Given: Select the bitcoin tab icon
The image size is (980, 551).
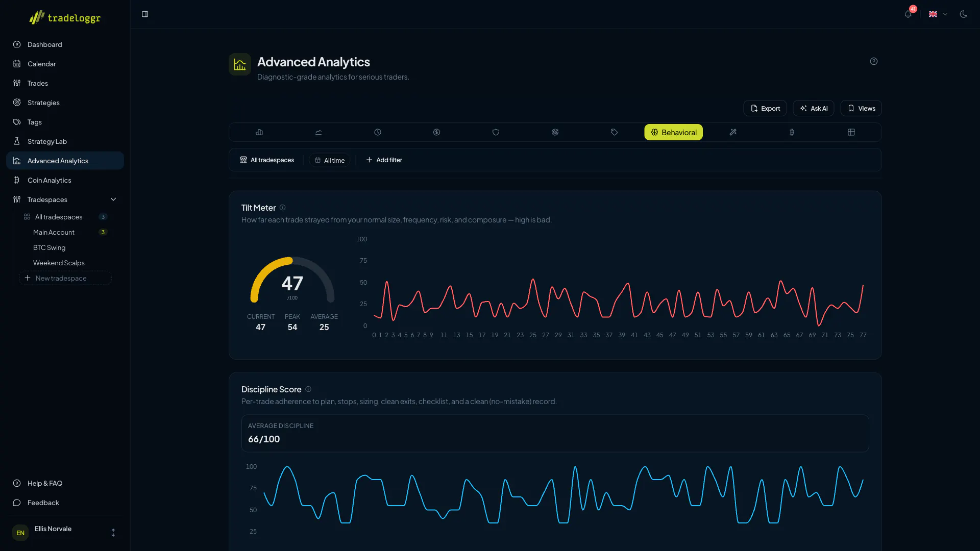Looking at the screenshot, I should tap(792, 132).
